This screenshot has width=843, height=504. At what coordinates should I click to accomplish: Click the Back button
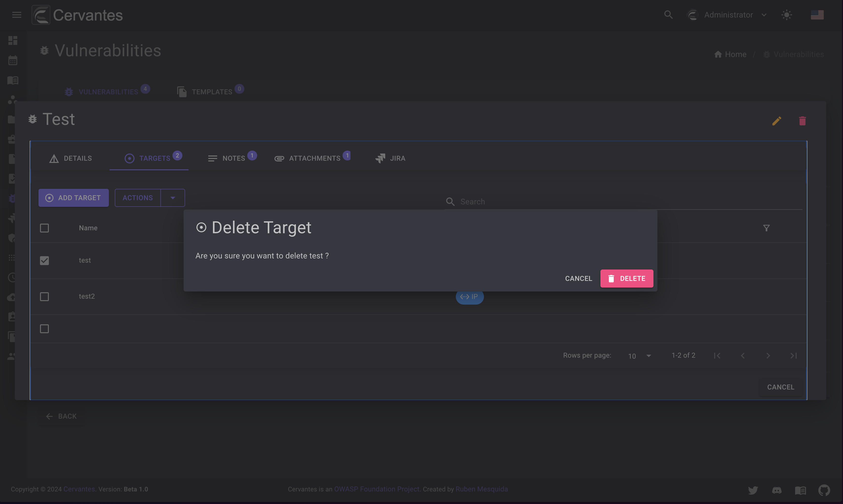(x=62, y=416)
